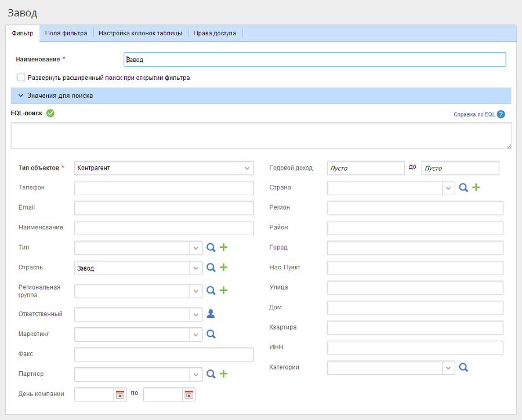Viewport: 522px width, 420px height.
Task: Click the green plus next to Отрасль field
Action: pyautogui.click(x=223, y=268)
